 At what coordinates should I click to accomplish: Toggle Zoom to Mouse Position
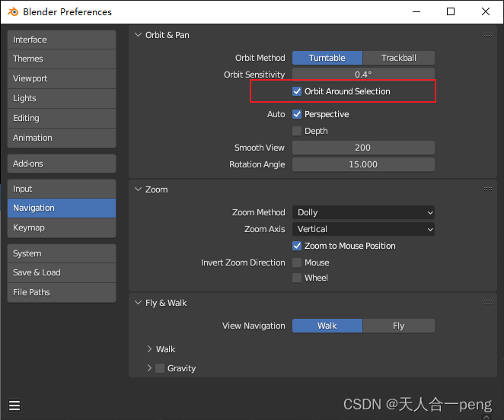click(x=297, y=246)
